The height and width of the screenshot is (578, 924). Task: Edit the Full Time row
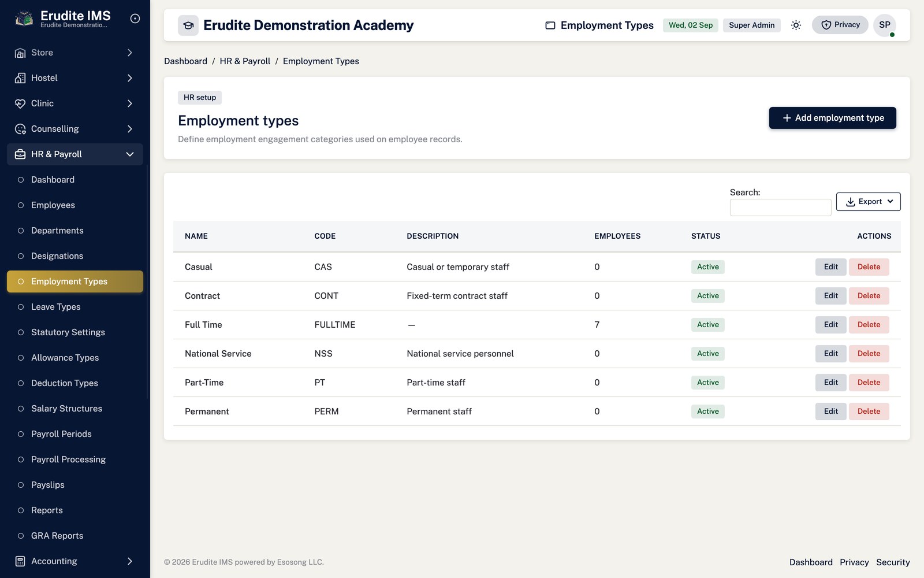click(831, 325)
